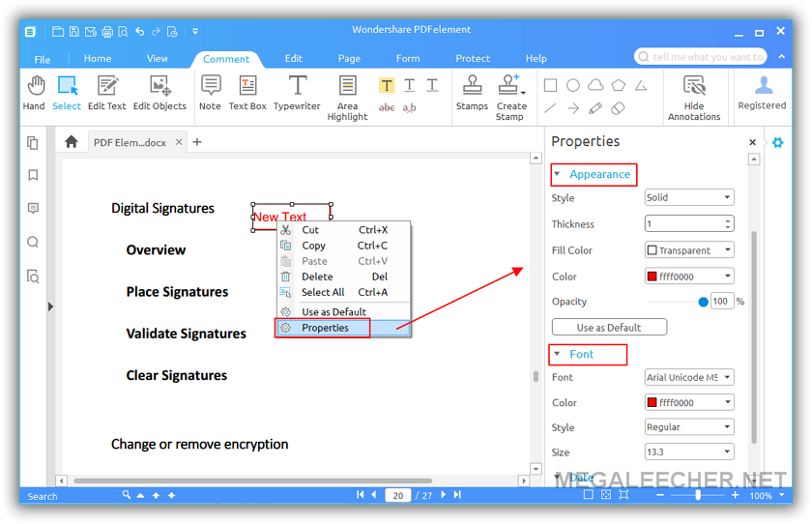This screenshot has height=524, width=812.
Task: Open the thumbnails panel in left sidebar
Action: [x=33, y=143]
